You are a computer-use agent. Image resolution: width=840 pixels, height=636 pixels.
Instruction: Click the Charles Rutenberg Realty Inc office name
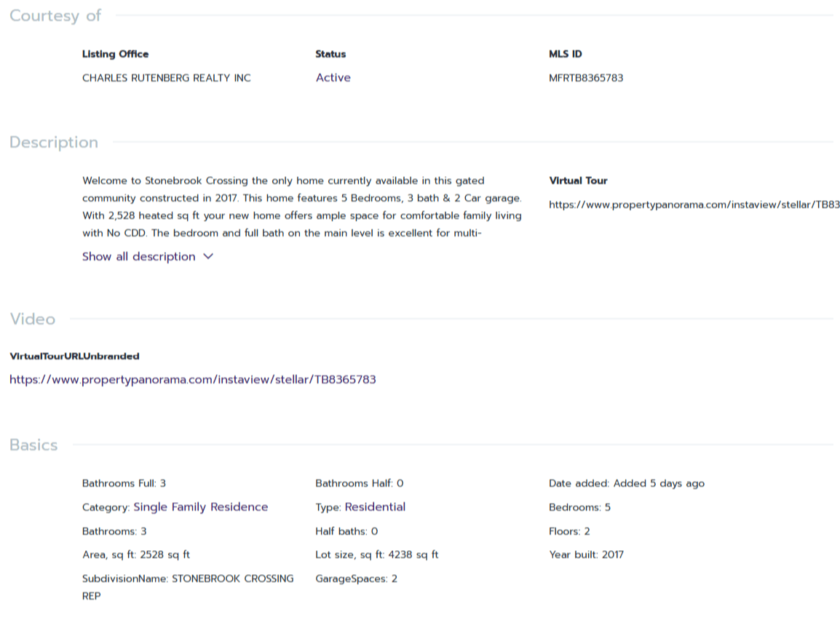pos(166,78)
